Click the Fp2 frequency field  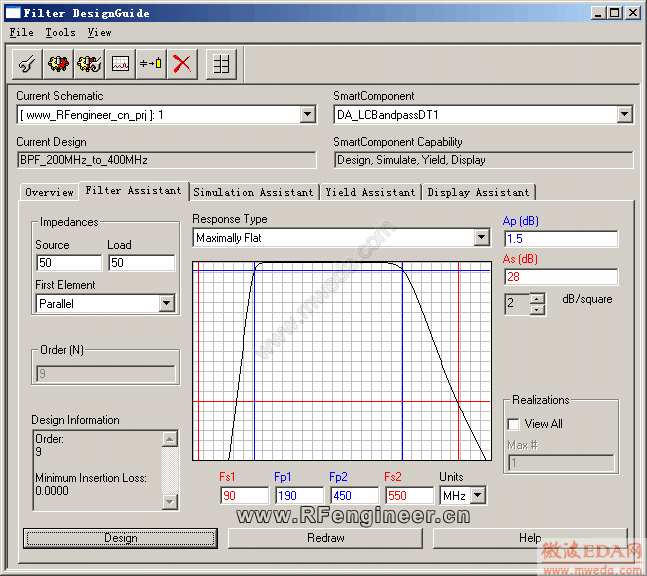pyautogui.click(x=354, y=495)
